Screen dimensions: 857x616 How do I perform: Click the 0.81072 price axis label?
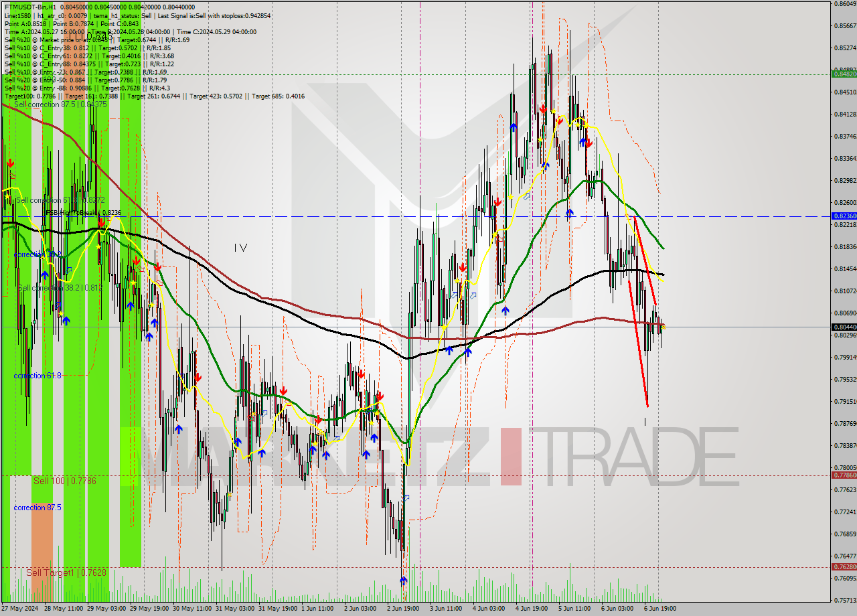[845, 291]
